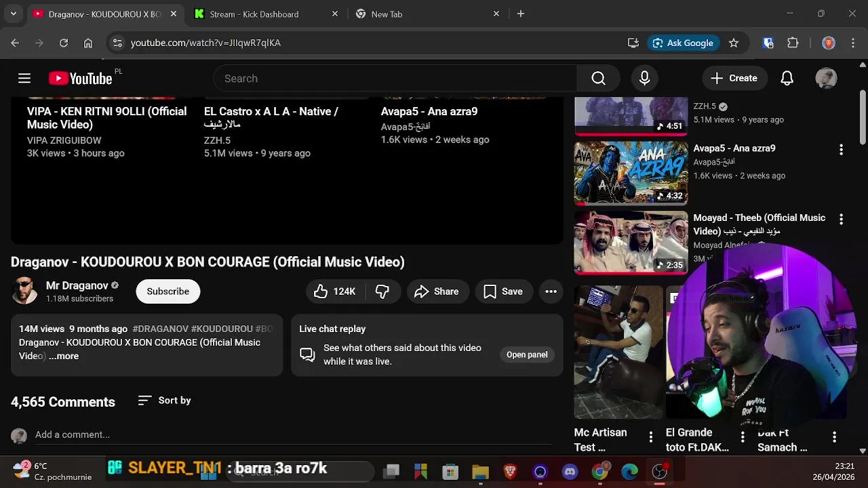Open options for El Grande toto short

pos(743,437)
